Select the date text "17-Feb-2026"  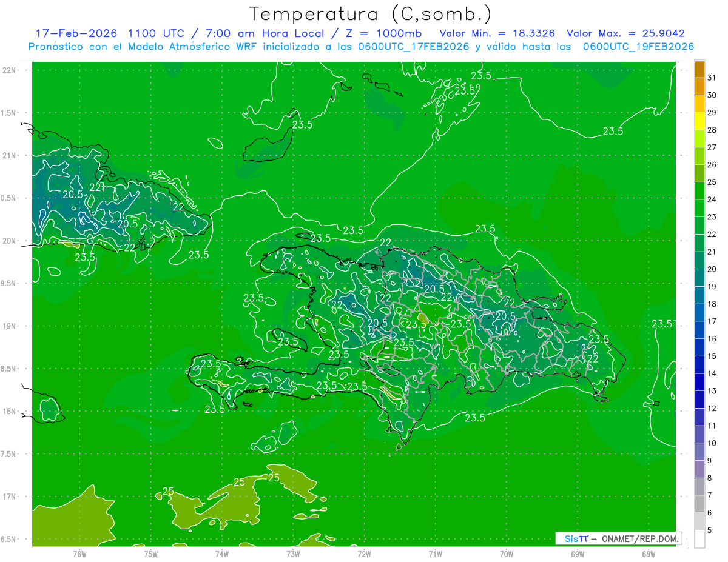tap(76, 33)
